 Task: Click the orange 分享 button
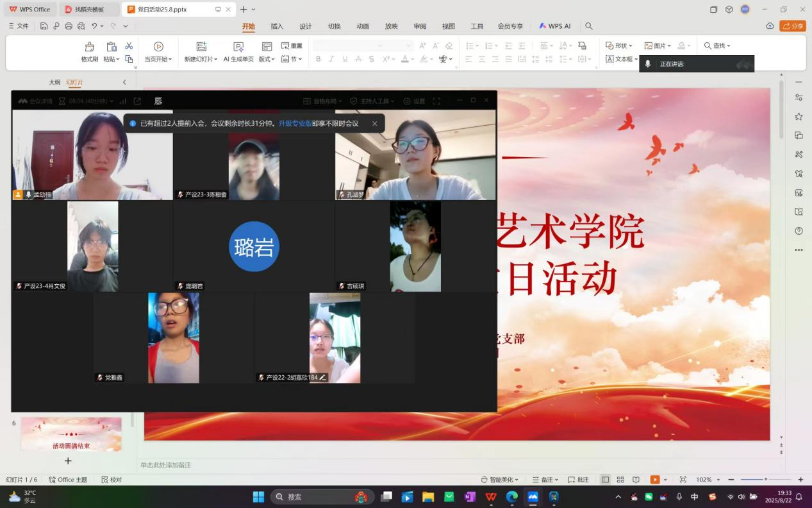[x=793, y=26]
